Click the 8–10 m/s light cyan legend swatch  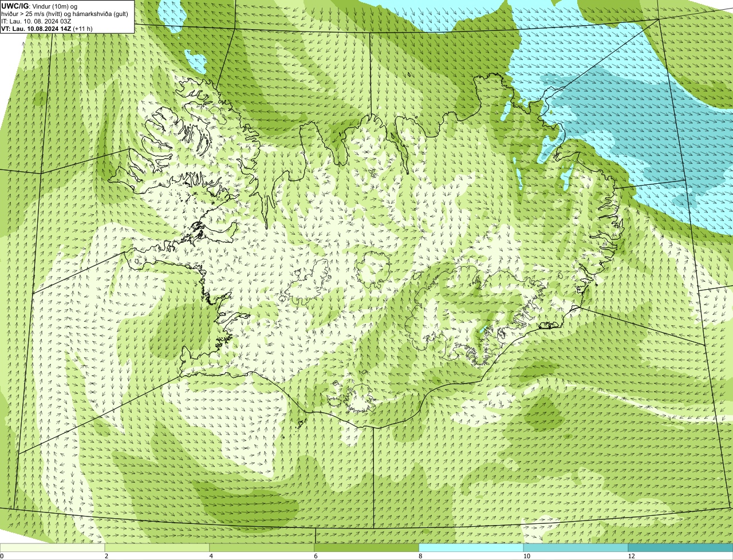(471, 547)
